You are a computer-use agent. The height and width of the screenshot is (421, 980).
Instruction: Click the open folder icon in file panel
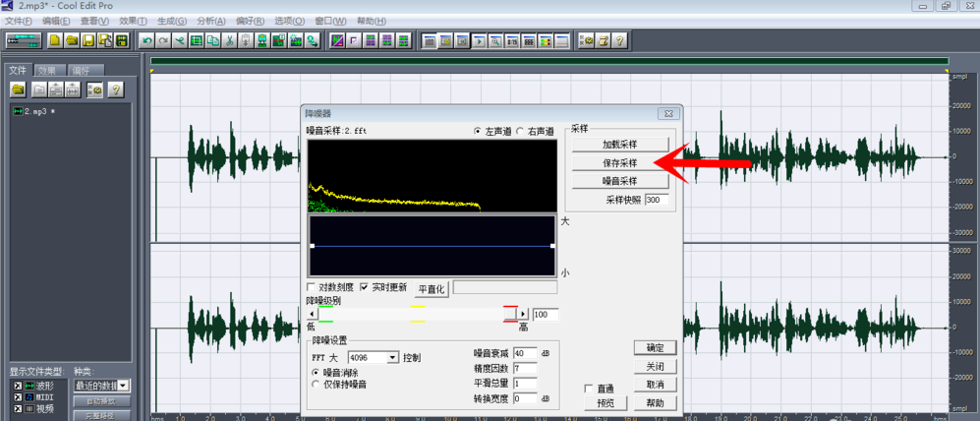click(18, 90)
